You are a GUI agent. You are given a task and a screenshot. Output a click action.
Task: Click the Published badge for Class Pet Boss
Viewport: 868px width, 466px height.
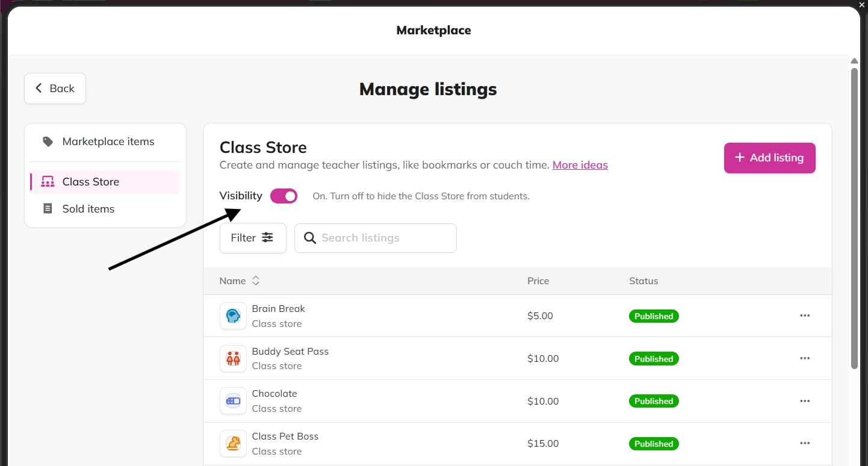pos(654,444)
